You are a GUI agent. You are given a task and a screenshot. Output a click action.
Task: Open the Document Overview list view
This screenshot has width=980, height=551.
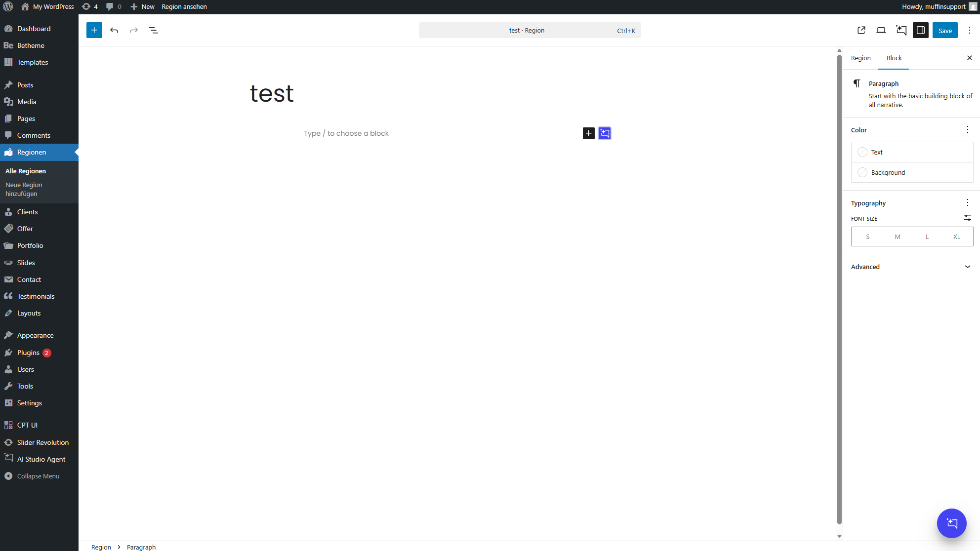[154, 30]
